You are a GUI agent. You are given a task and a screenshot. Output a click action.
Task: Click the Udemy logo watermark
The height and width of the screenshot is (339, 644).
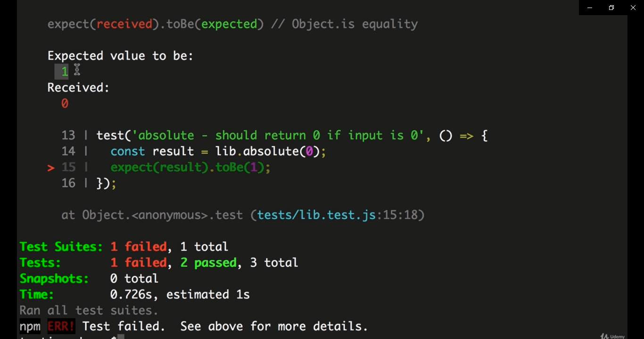coord(613,336)
